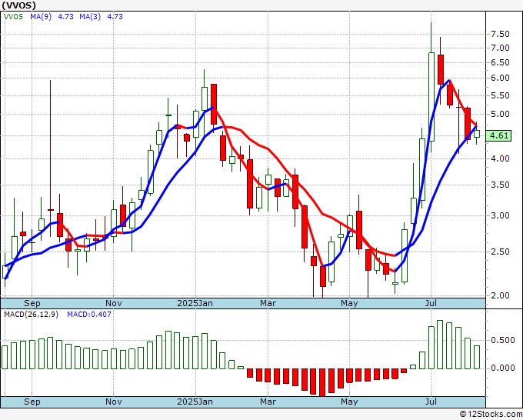The image size is (523, 420).
Task: Click May on the price chart axis
Action: click(349, 303)
